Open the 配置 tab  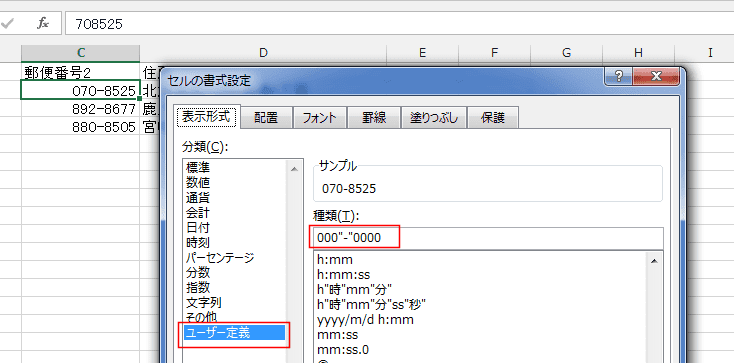click(266, 118)
